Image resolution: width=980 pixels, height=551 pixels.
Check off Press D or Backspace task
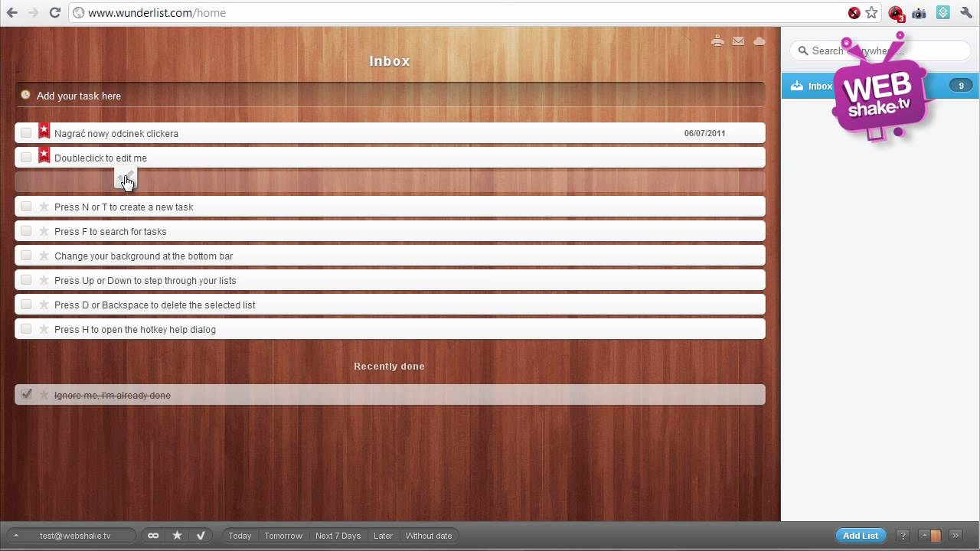point(26,304)
